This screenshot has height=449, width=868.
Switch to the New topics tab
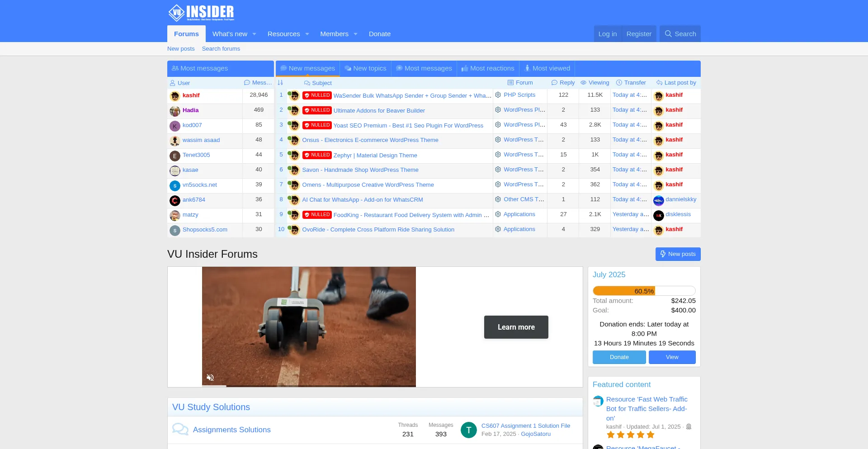(x=365, y=68)
